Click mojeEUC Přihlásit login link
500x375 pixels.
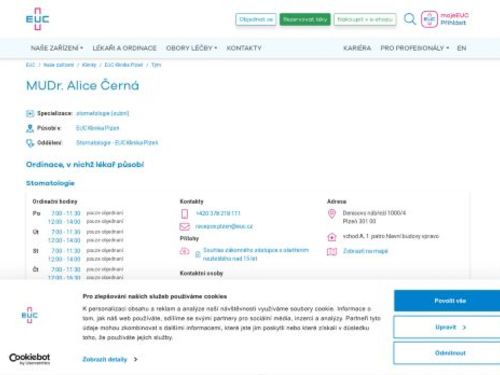(454, 19)
